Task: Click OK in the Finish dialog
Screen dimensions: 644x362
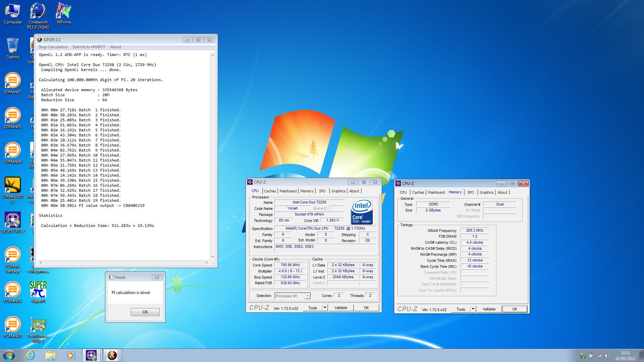Action: [x=145, y=312]
